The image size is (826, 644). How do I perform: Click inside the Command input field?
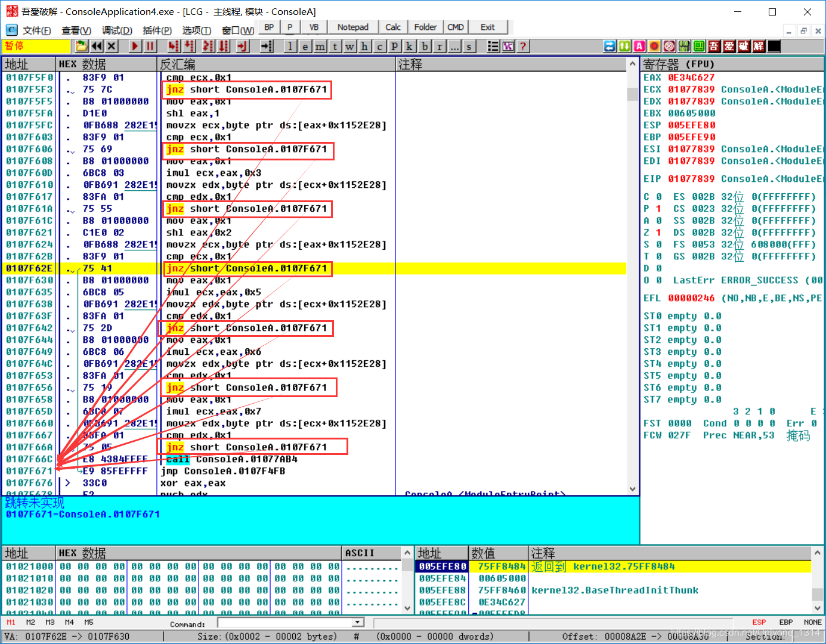tap(285, 623)
